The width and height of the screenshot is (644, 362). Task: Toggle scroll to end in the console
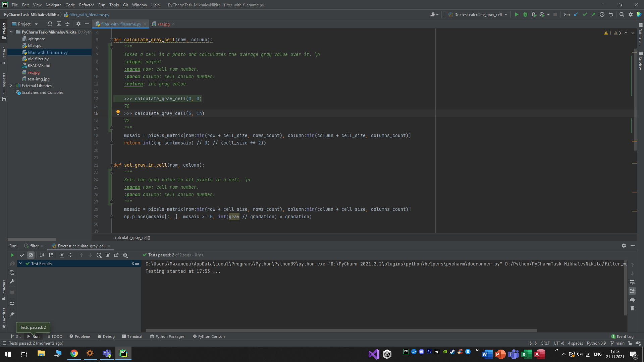(632, 291)
